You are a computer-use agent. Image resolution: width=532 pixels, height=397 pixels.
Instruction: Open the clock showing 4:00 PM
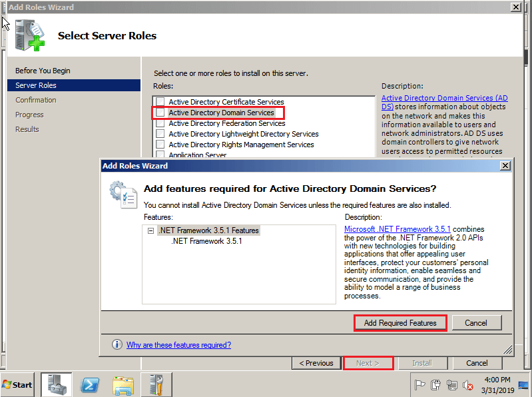tap(497, 385)
